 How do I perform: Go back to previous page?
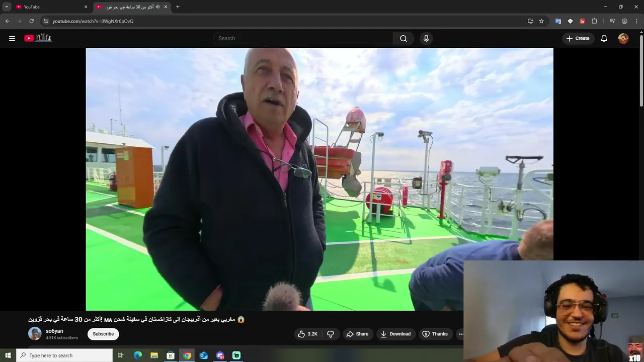[7, 21]
